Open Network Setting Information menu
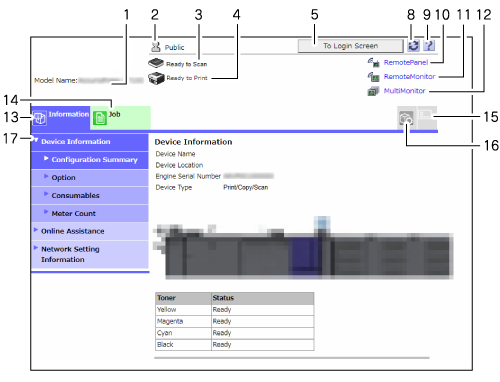 [90, 254]
